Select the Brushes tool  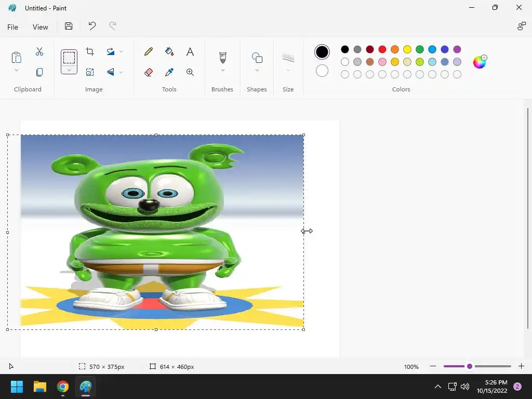pos(222,57)
